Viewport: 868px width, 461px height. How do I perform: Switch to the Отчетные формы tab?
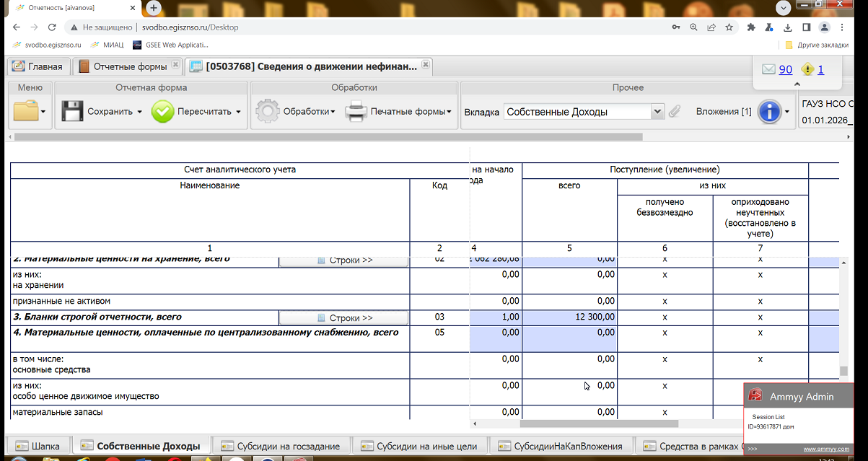coord(129,66)
